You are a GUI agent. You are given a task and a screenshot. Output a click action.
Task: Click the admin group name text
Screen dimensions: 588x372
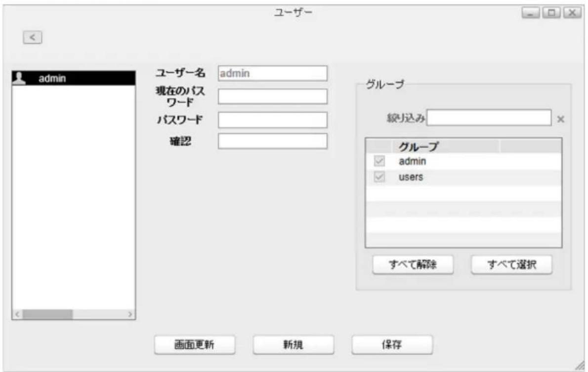click(x=412, y=161)
